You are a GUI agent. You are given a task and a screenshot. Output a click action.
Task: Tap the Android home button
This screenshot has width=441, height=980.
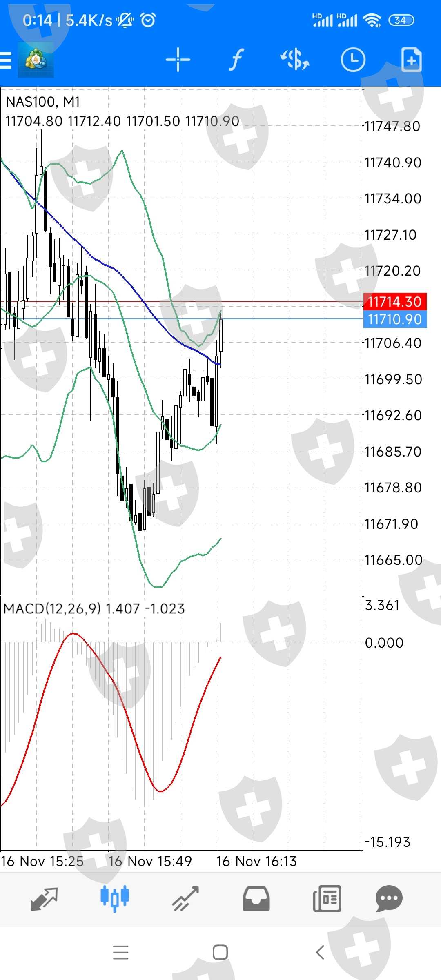coord(220,952)
